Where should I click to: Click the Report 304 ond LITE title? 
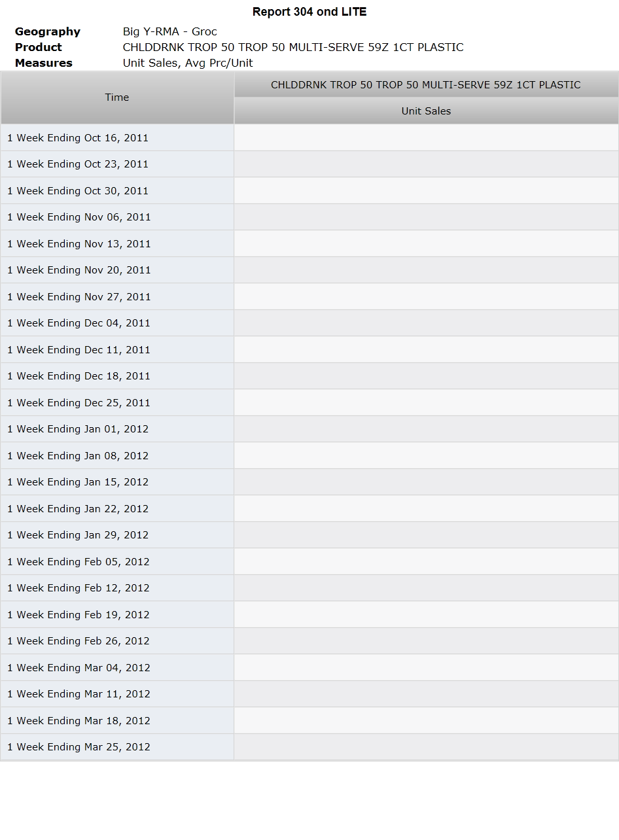coord(309,12)
